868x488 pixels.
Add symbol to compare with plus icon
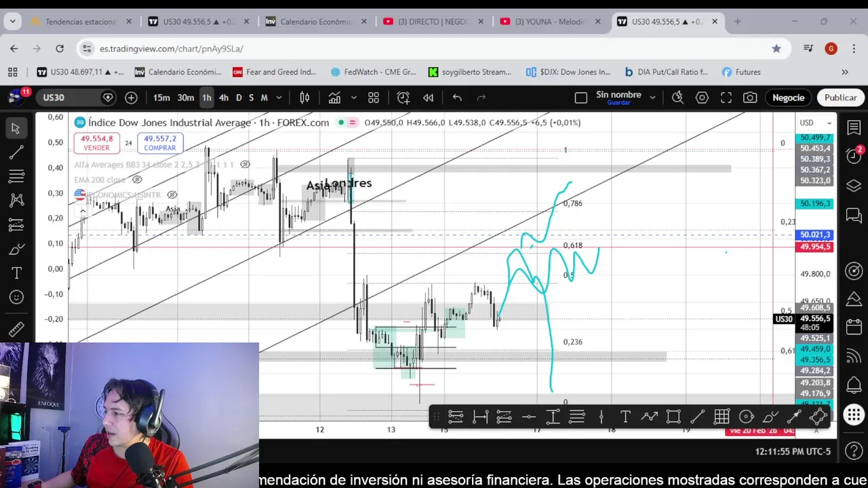point(131,98)
